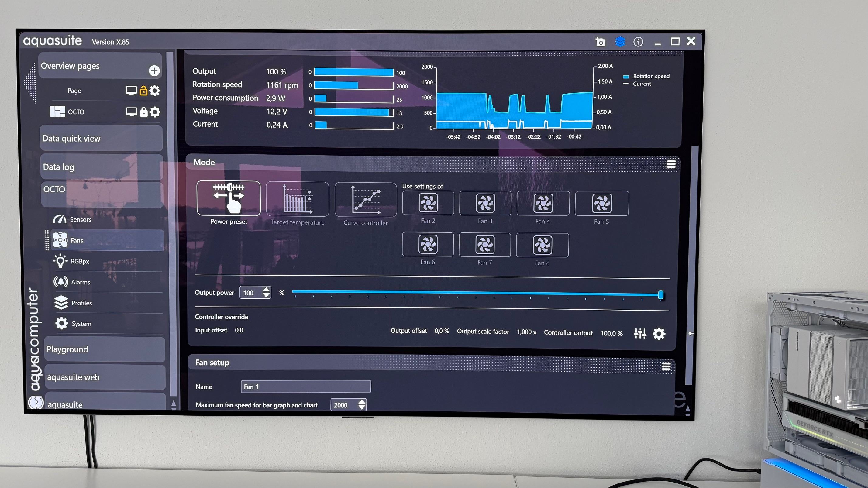
Task: Open the Mode panel hamburger menu
Action: (671, 164)
